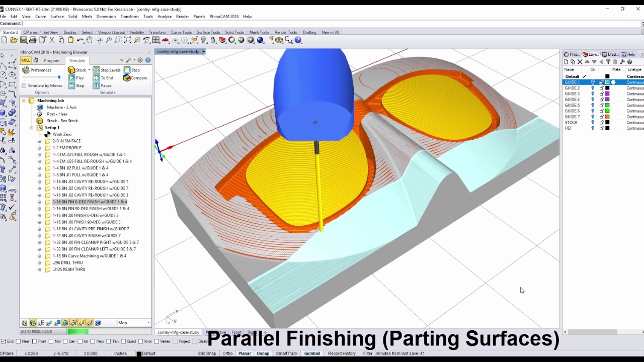Click the blue rendered sphere icon
Screen dimensions: 644x362
coord(260,40)
